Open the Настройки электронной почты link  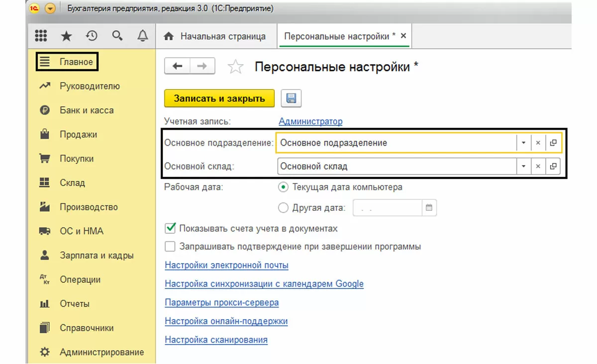[x=226, y=265]
